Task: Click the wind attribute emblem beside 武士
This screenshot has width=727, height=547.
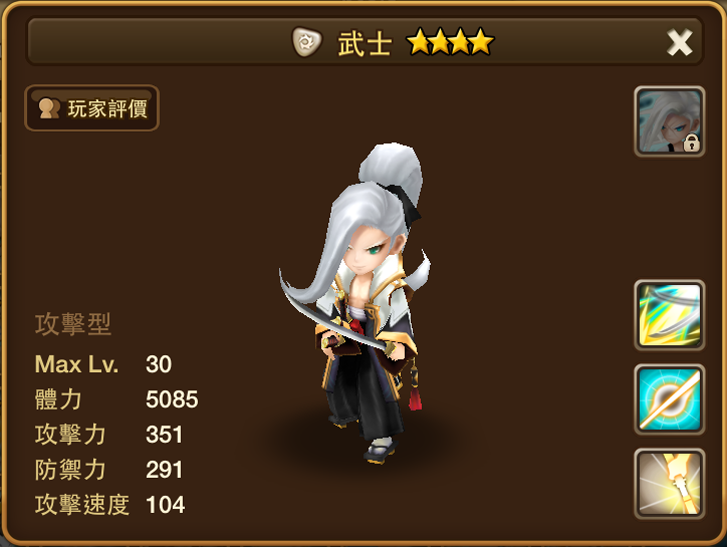Action: [306, 42]
